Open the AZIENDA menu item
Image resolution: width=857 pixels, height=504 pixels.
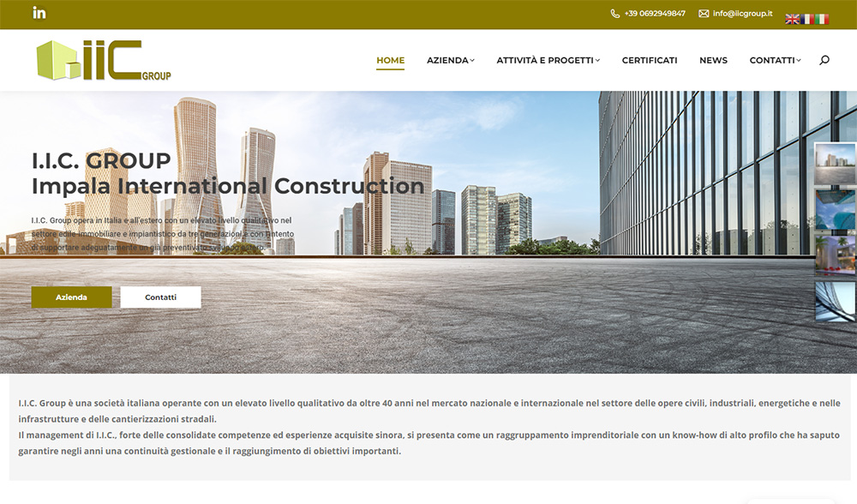coord(447,60)
